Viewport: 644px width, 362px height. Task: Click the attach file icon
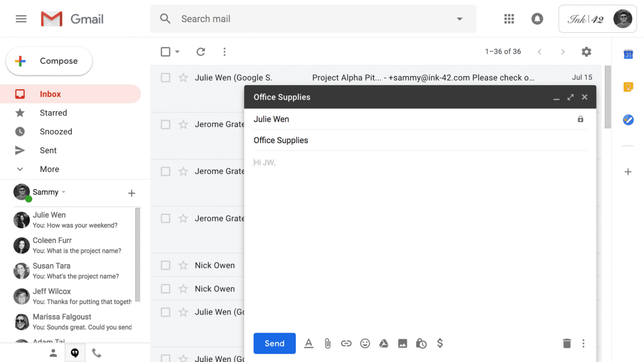(327, 343)
